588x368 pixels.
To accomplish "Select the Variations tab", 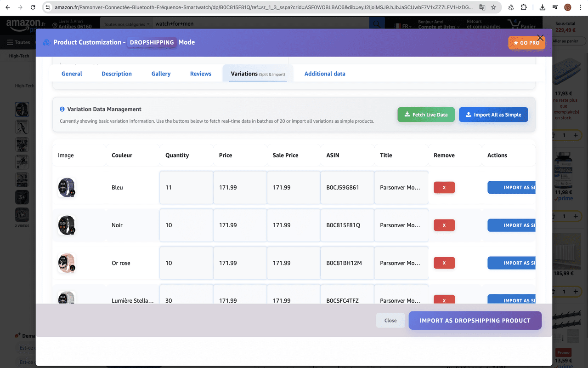I will click(258, 74).
